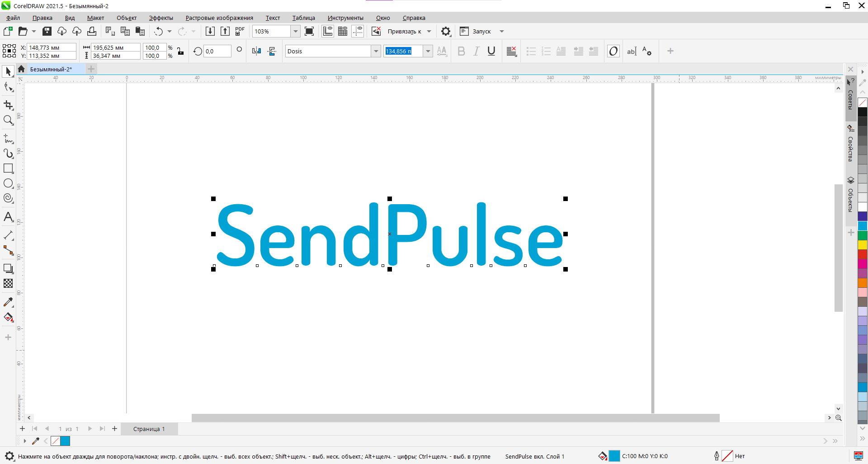Open the 'Запуск' launcher dropdown
The image size is (868, 464).
click(502, 31)
